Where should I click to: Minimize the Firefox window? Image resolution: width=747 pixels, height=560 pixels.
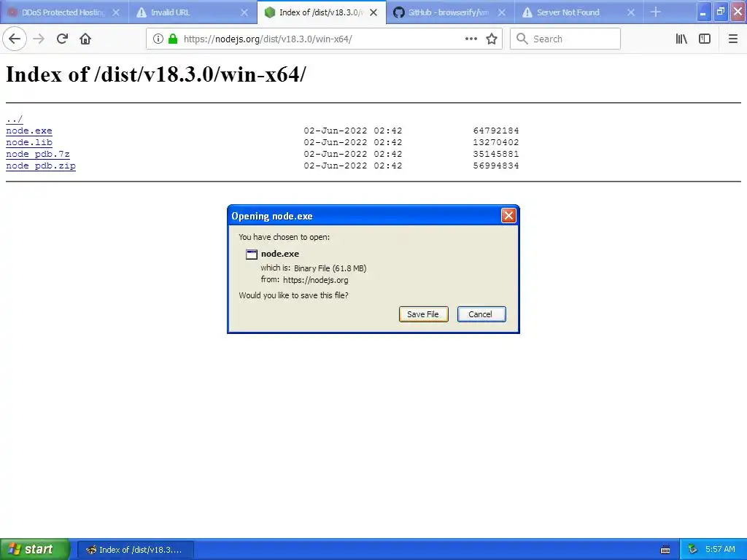703,12
